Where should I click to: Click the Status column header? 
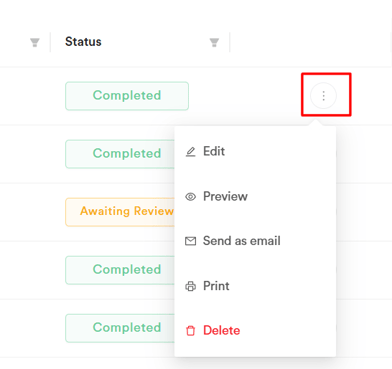83,42
